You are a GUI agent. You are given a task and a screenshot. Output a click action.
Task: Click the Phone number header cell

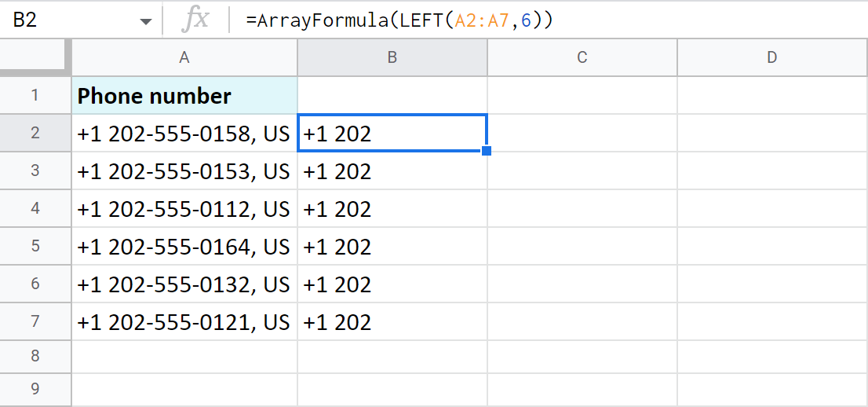184,96
